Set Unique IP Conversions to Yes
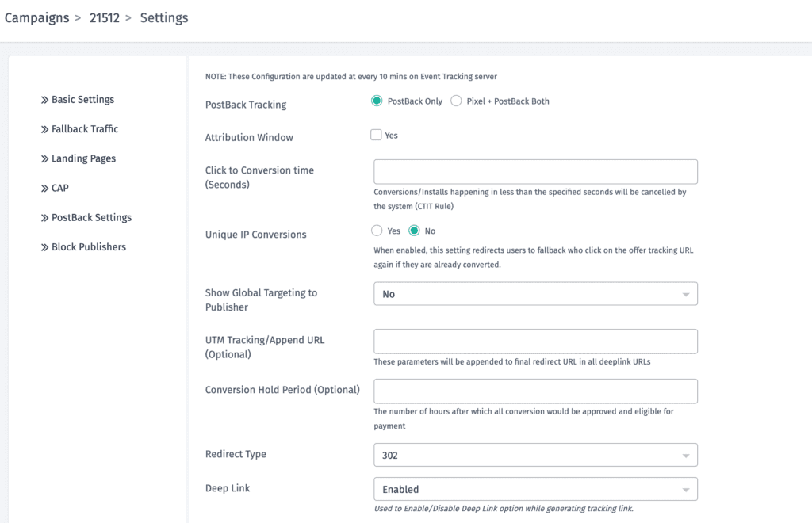The width and height of the screenshot is (812, 523). (x=377, y=231)
